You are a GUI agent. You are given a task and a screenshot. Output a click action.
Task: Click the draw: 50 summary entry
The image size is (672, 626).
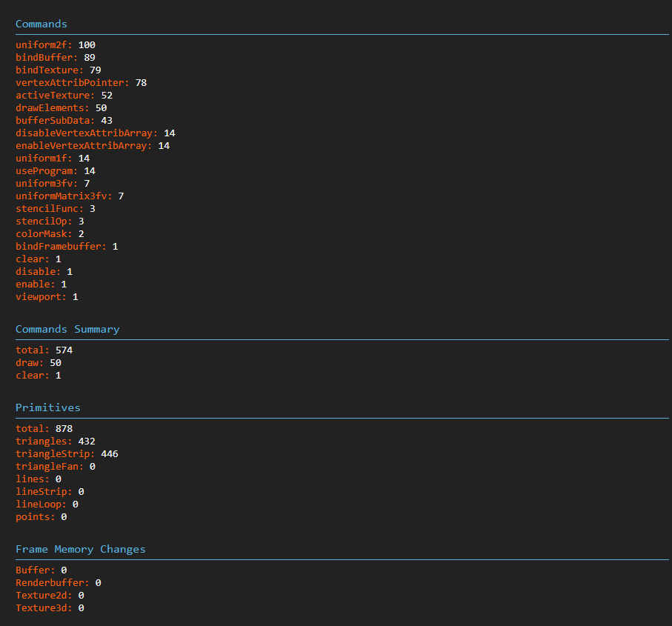(x=38, y=363)
